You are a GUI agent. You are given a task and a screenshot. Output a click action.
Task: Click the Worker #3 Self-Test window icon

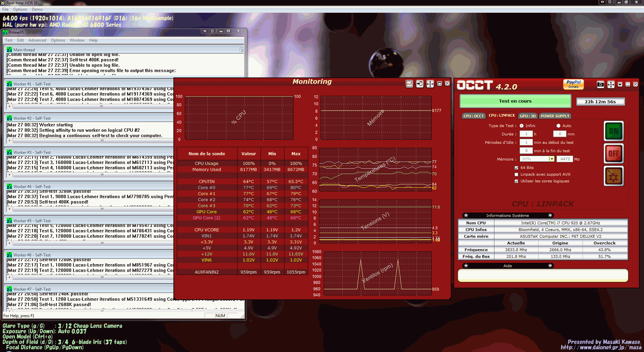point(9,152)
